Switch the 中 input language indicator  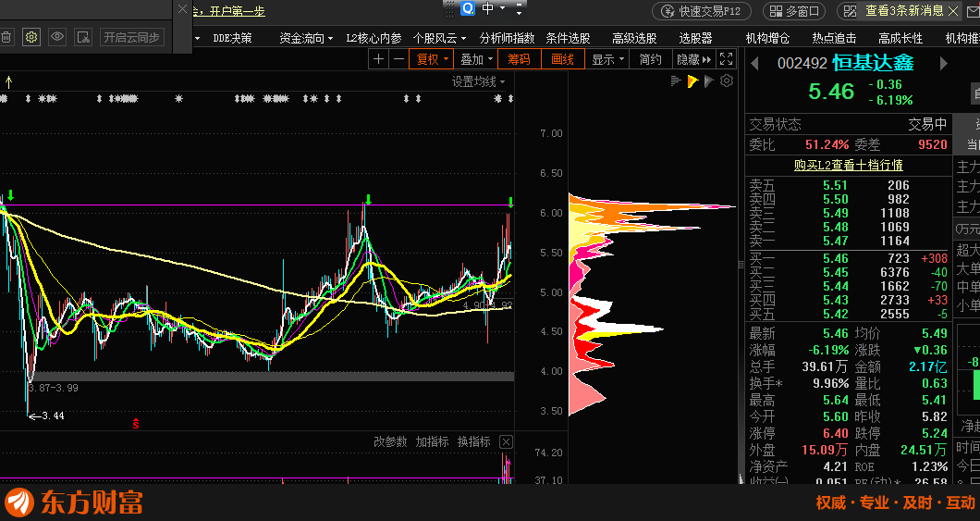(x=487, y=8)
